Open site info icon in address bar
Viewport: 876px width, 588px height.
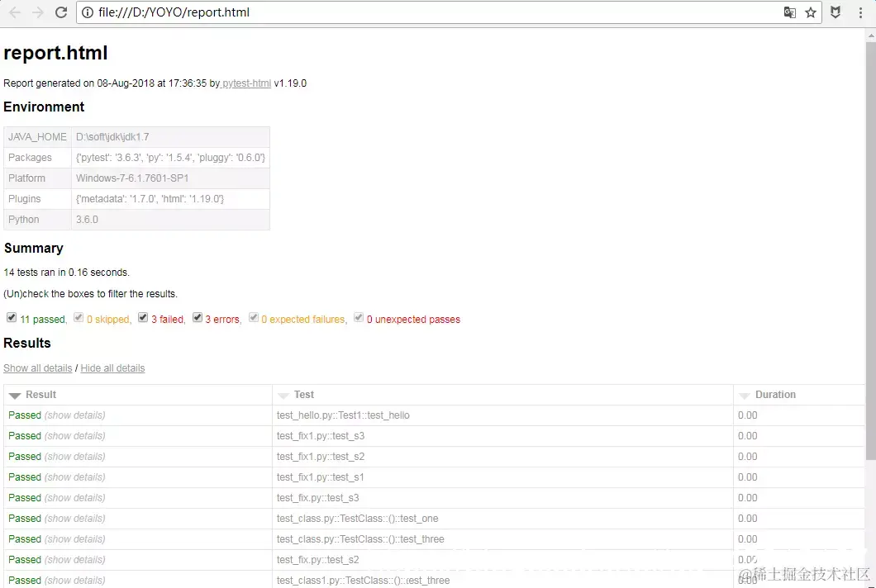coord(88,12)
